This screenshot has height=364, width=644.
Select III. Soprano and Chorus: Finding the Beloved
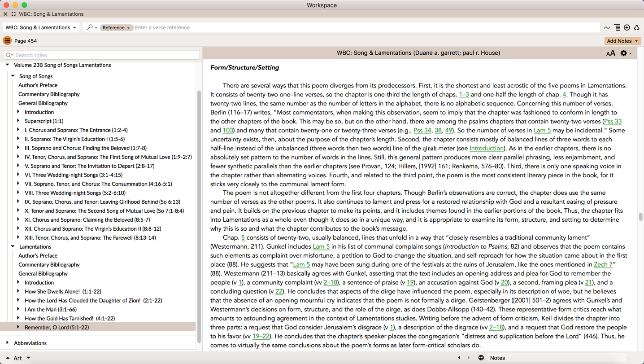click(86, 148)
